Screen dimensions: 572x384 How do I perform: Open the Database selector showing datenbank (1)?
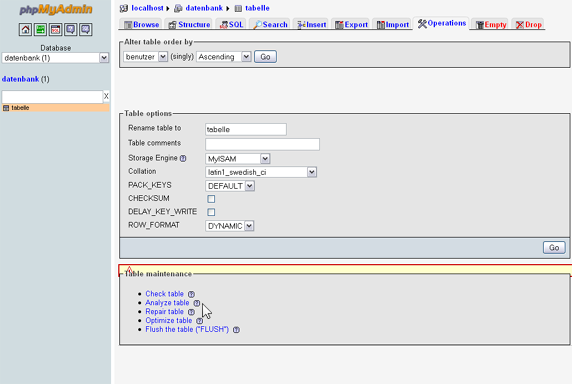coord(55,58)
